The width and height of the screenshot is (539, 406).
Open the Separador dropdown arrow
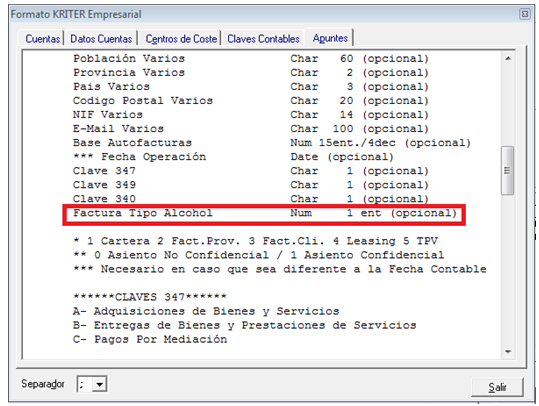pos(99,384)
